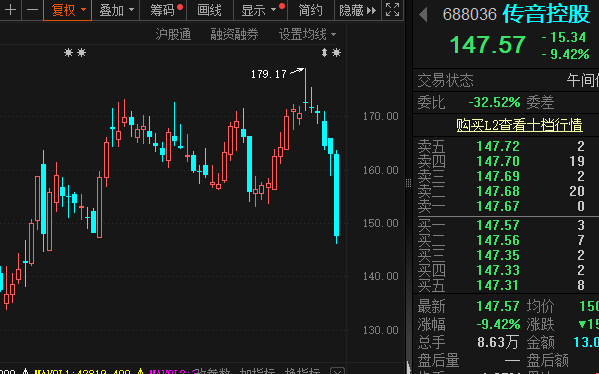Screen dimensions: 599x374
Task: Toggle fullscreen with the expand icon
Action: click(392, 10)
